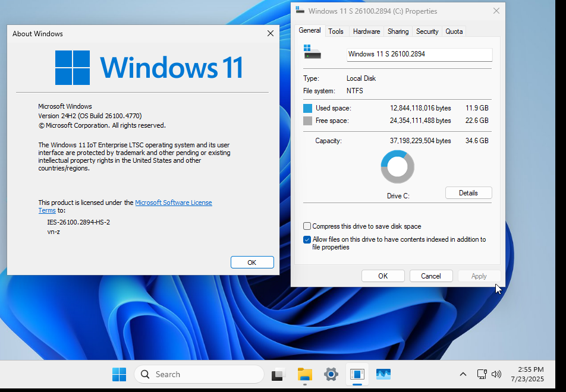Viewport: 566px width, 392px height.
Task: Click the 11.9 GB used text
Action: (x=477, y=108)
